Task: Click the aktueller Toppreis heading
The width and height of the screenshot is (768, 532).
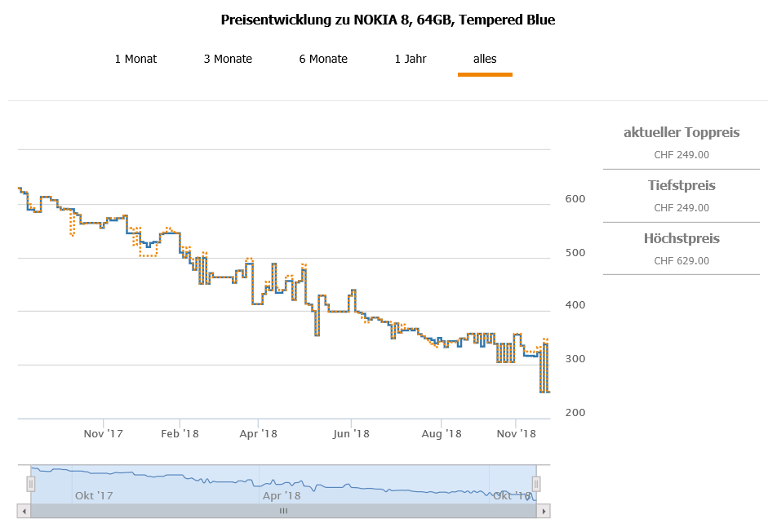Action: (x=681, y=132)
